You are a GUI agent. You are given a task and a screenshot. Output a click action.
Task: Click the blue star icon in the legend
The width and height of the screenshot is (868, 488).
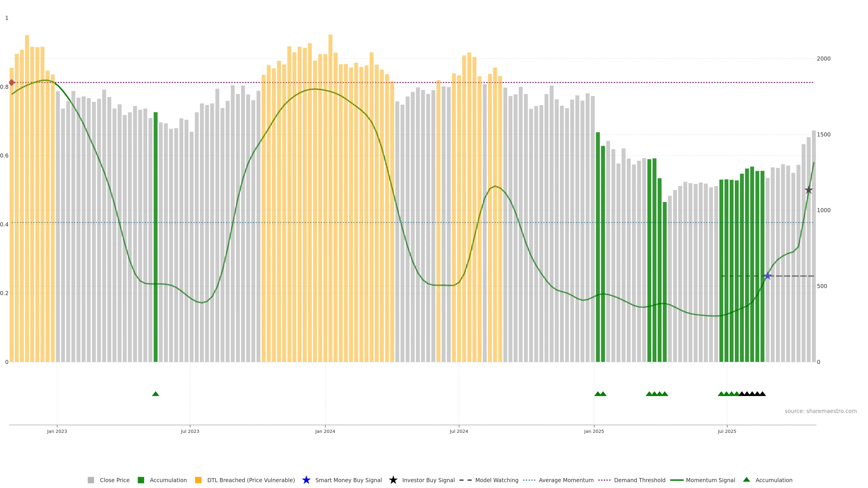click(x=306, y=480)
